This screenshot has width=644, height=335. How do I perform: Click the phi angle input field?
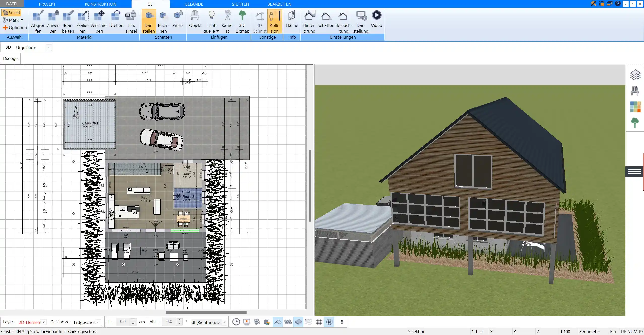169,322
